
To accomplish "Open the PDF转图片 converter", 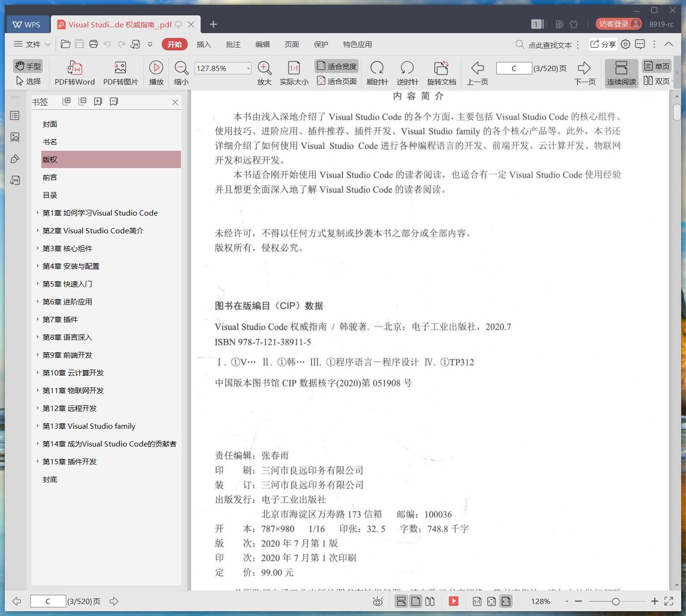I will (x=120, y=73).
